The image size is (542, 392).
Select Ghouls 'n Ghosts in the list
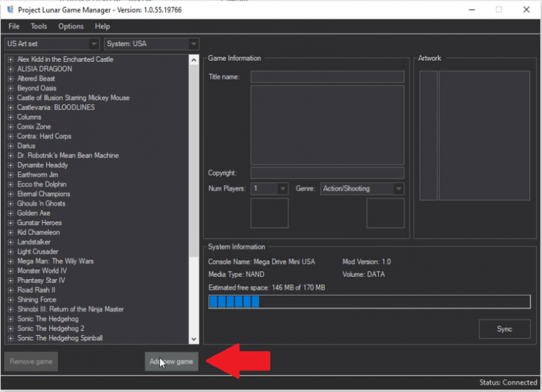point(41,204)
